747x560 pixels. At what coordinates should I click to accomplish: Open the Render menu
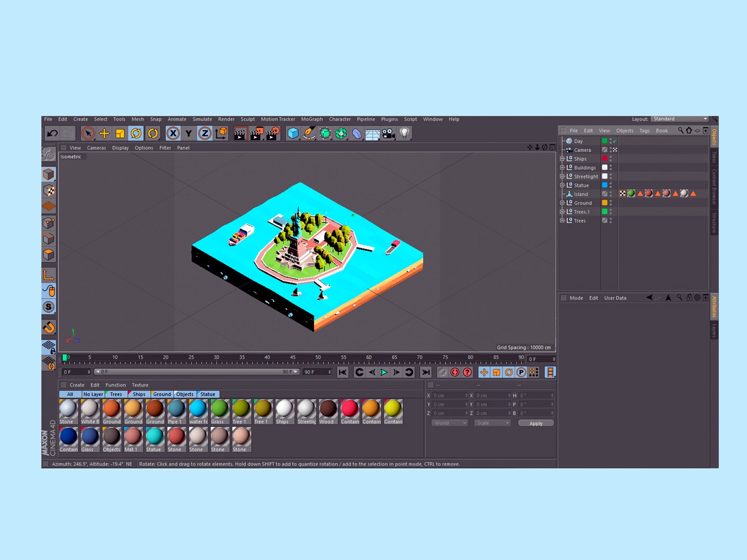pos(226,119)
